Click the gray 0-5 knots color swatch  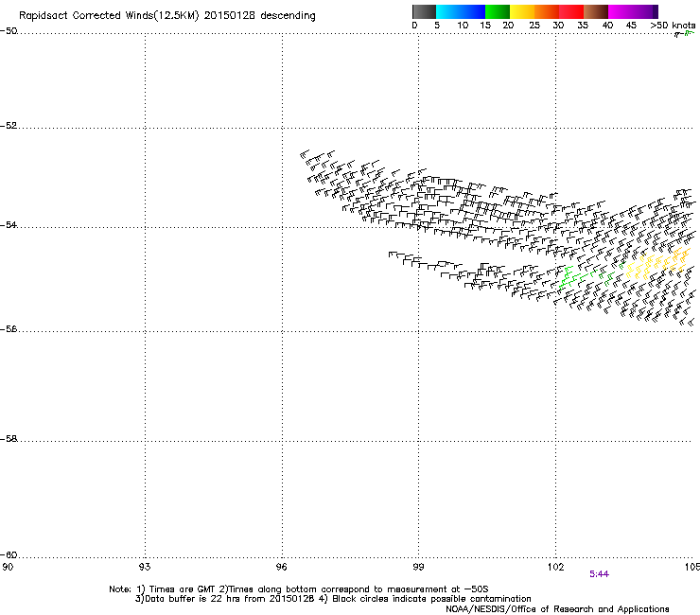(x=424, y=11)
